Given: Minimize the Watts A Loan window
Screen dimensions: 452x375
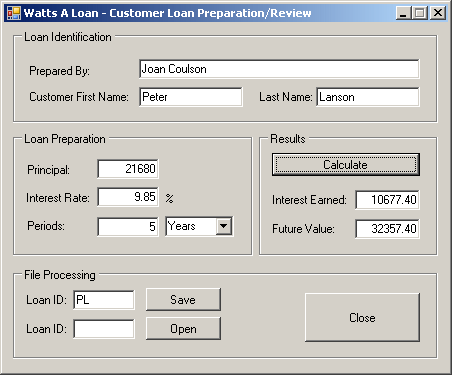Looking at the screenshot, I should click(403, 13).
